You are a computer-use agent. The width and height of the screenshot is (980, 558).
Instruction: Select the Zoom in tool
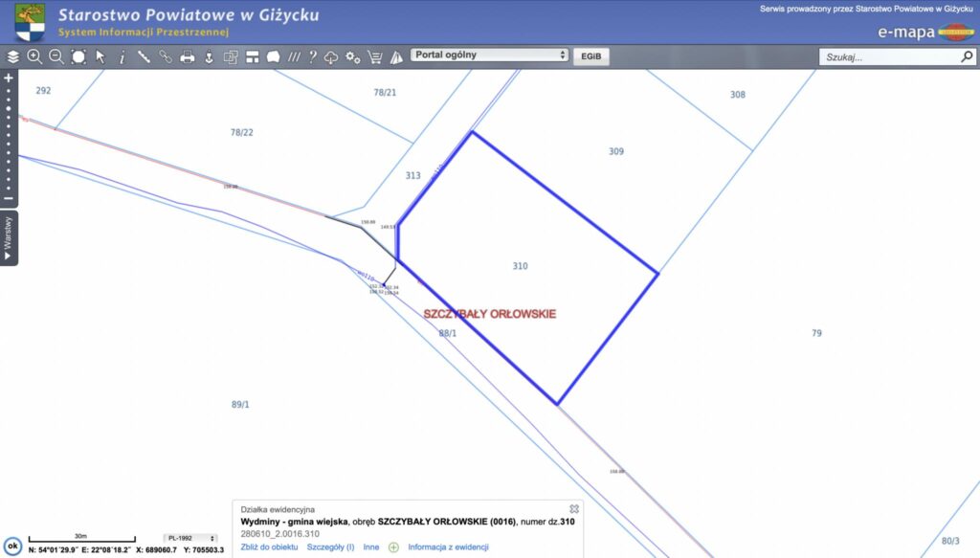click(x=34, y=56)
